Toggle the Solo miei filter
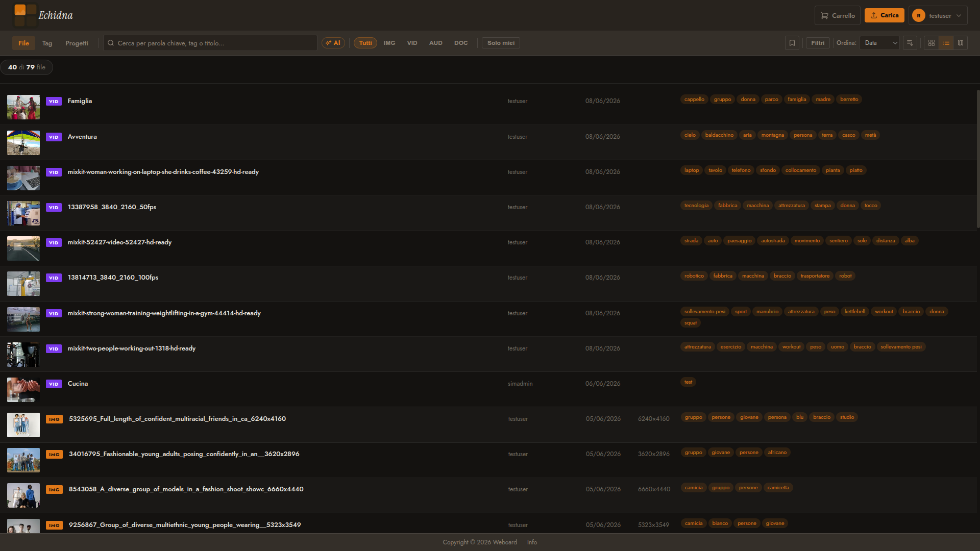The image size is (980, 551). [501, 43]
